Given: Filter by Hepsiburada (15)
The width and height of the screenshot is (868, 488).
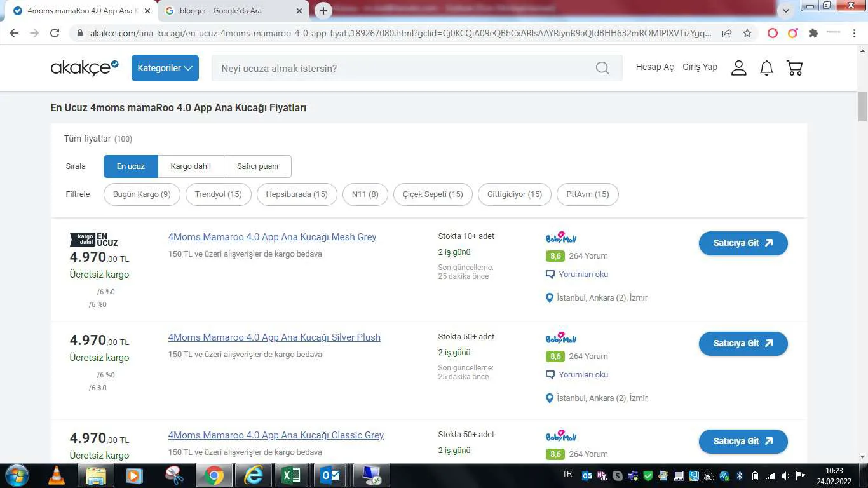Looking at the screenshot, I should pos(297,194).
